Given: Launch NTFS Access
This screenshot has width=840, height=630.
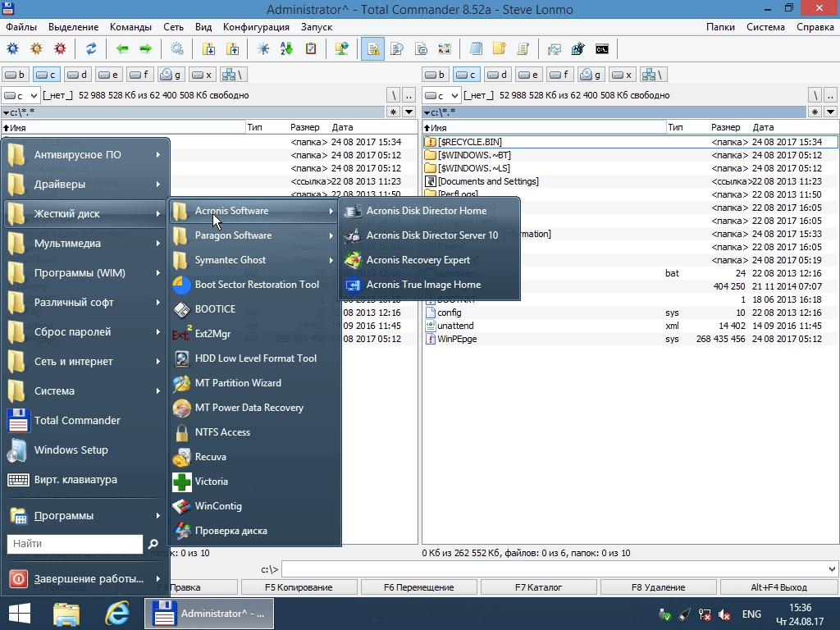Looking at the screenshot, I should 254,432.
